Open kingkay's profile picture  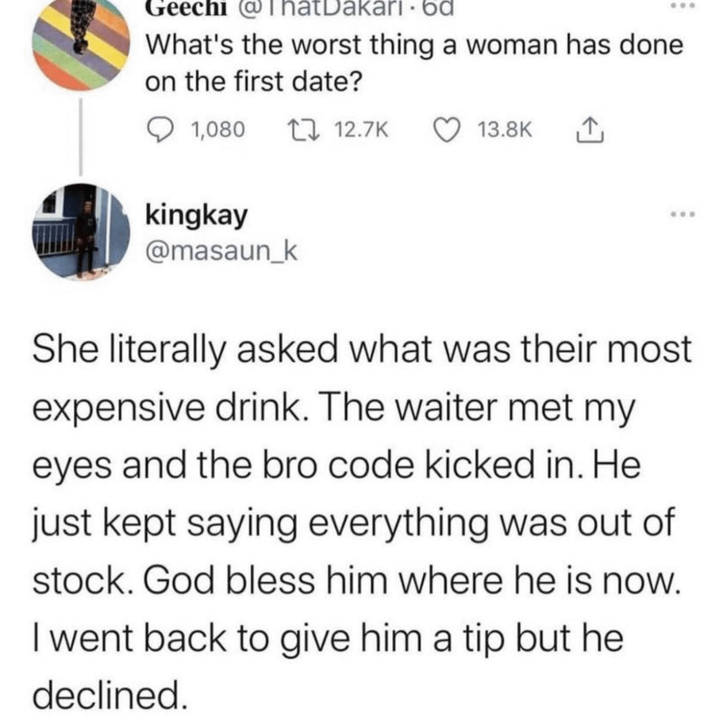tap(81, 232)
